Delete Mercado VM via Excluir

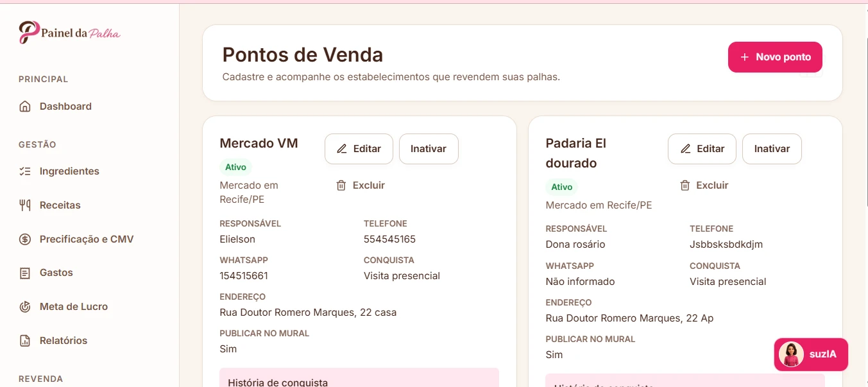(x=361, y=185)
